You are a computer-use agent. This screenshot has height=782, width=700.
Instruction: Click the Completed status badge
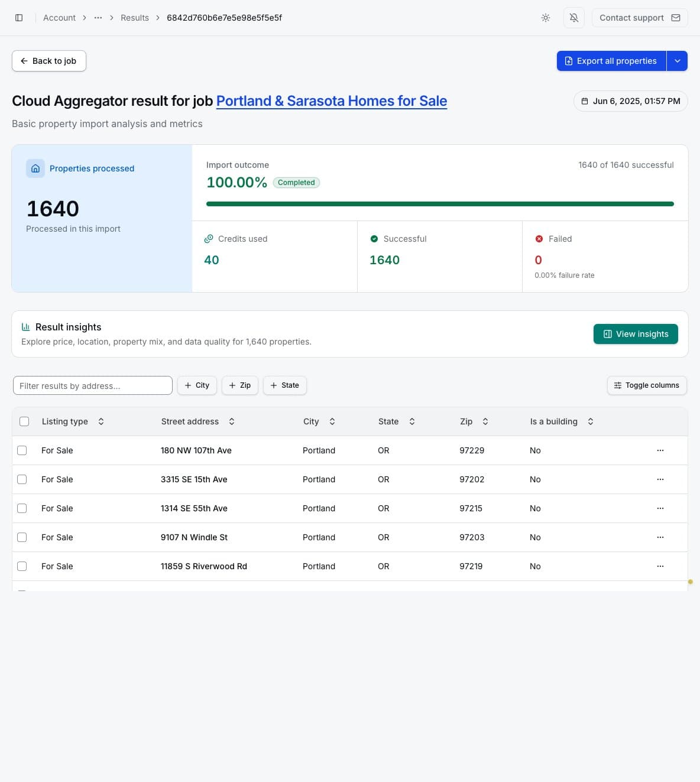pos(296,183)
